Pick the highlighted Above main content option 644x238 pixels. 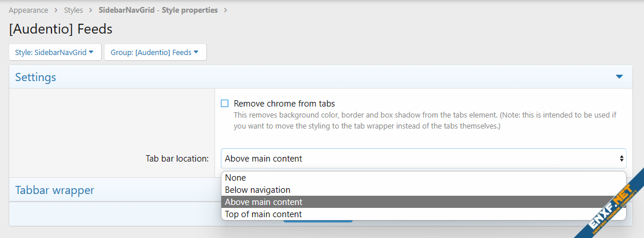point(263,202)
